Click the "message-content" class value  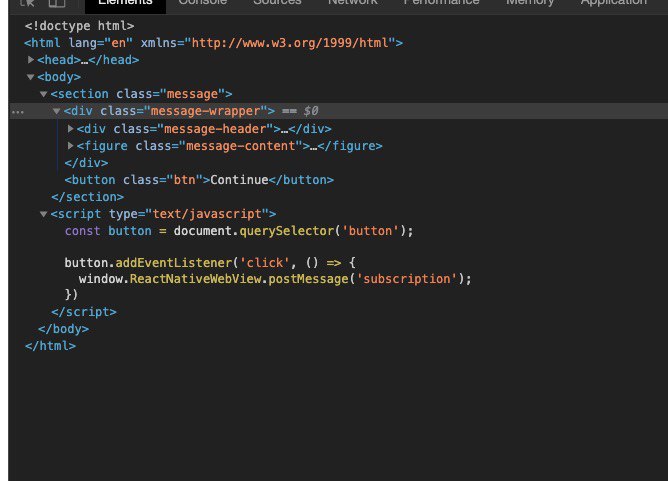pyautogui.click(x=241, y=146)
